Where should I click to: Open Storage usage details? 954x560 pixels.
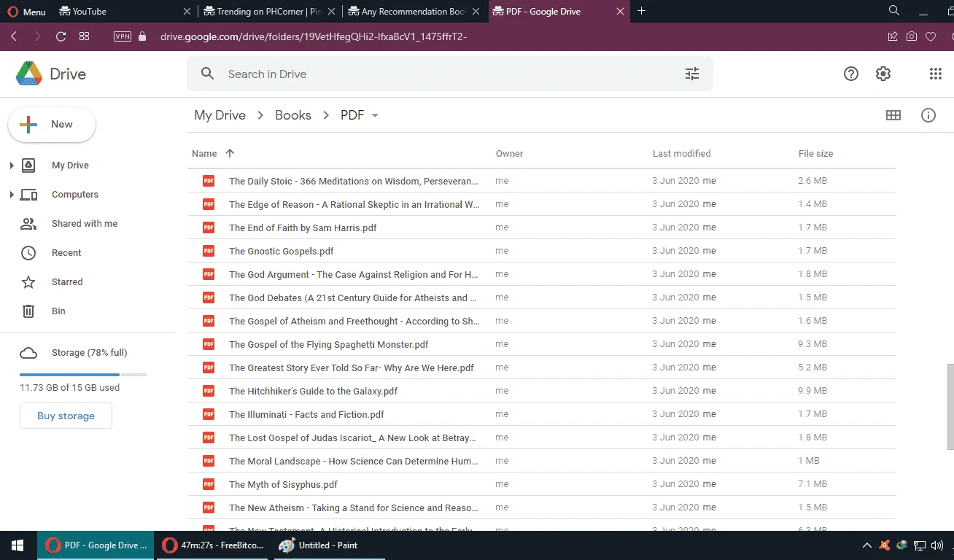coord(89,353)
